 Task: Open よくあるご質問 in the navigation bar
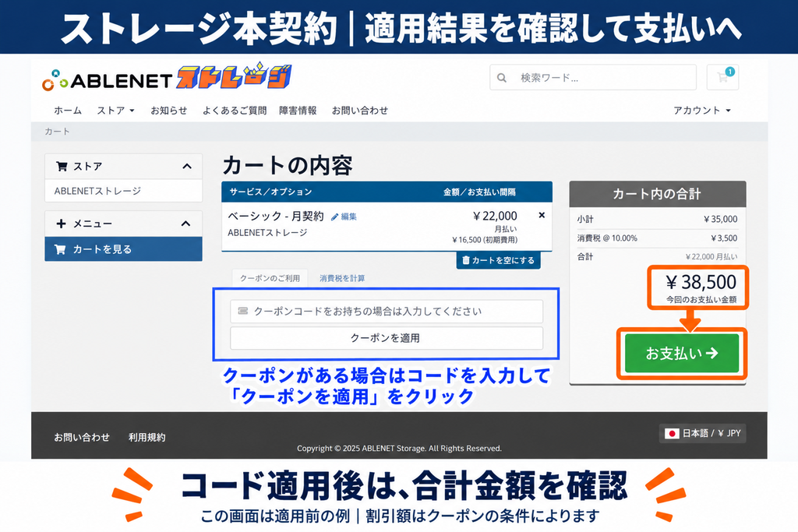pyautogui.click(x=234, y=111)
